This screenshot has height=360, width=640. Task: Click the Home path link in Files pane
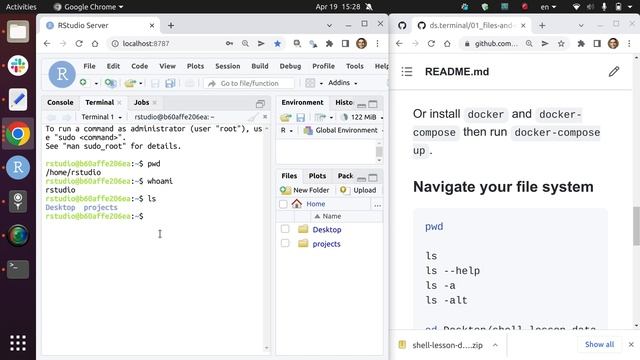pyautogui.click(x=316, y=204)
